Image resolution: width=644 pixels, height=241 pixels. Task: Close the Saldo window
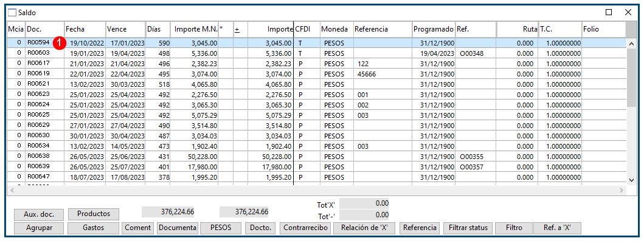pos(628,12)
